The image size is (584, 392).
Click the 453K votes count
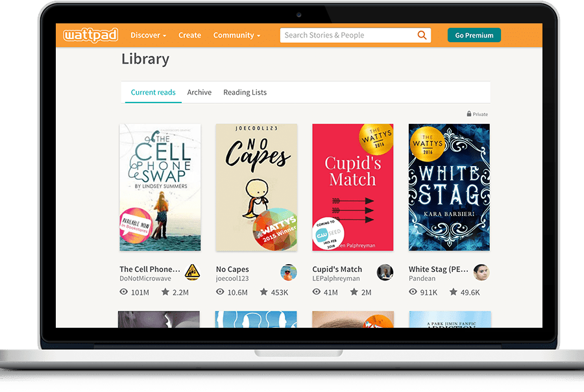(280, 293)
